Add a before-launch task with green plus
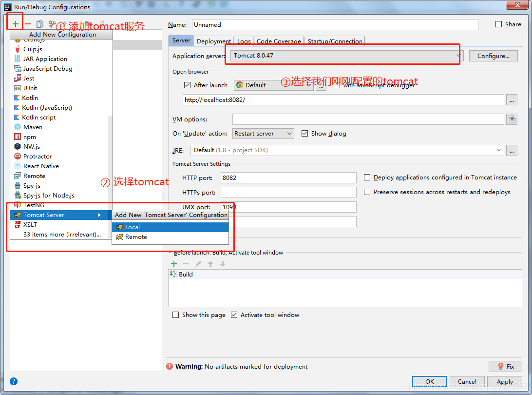 [174, 264]
